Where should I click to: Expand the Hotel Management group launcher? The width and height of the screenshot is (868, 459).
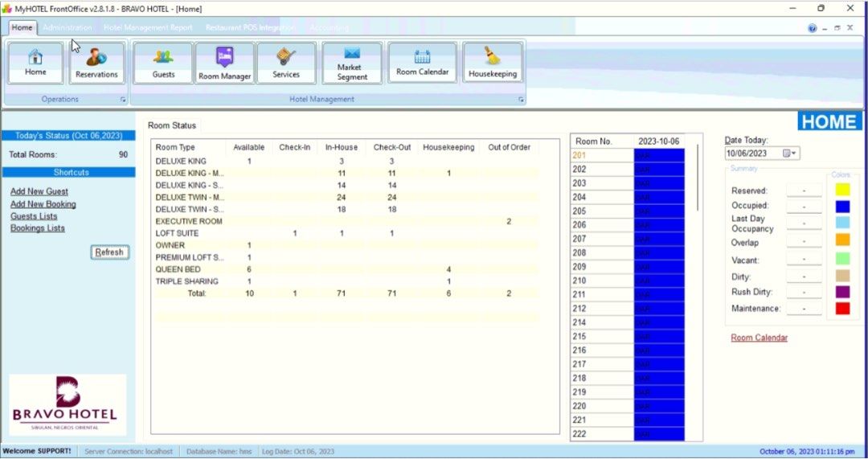pos(521,100)
